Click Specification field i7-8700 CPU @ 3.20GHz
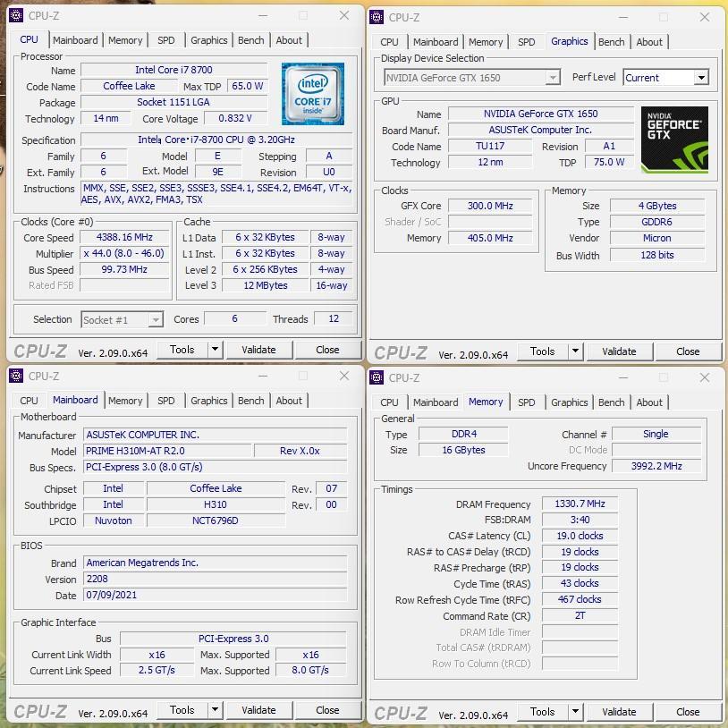The width and height of the screenshot is (728, 728). pyautogui.click(x=216, y=140)
